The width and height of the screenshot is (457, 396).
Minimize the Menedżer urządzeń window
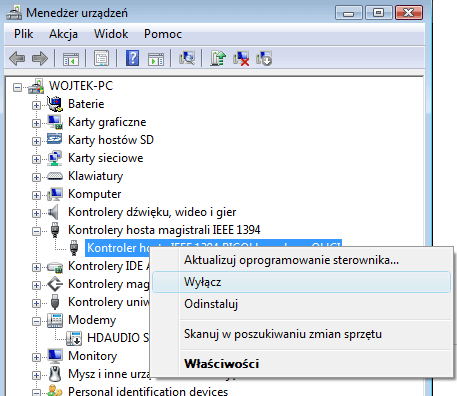point(349,13)
